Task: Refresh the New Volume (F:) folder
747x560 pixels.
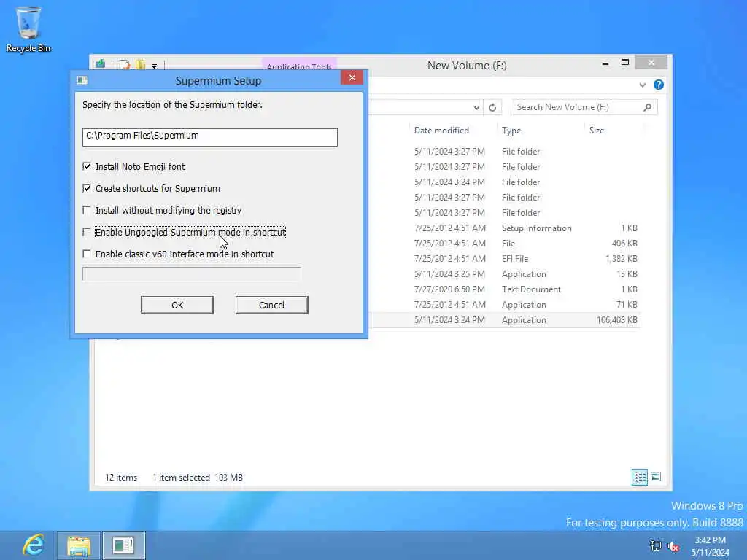Action: 492,108
